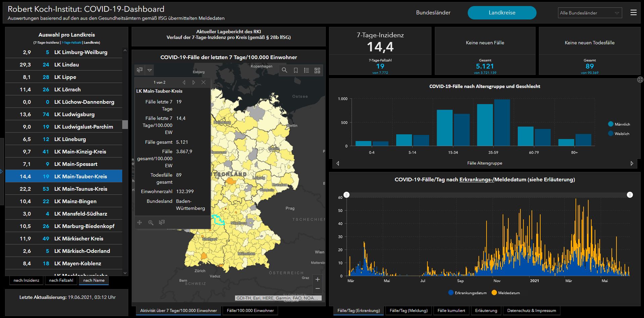Select the Fälle/100.000 Einwohner map tab

point(250,311)
